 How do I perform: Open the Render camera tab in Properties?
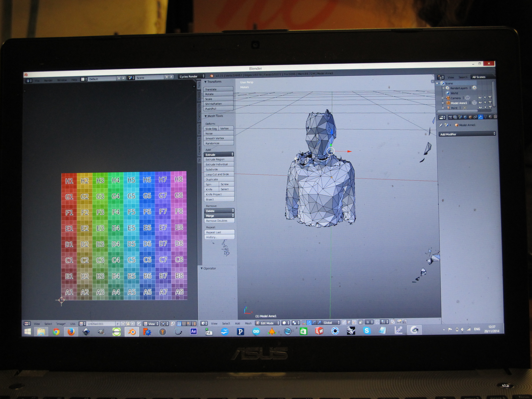(450, 117)
